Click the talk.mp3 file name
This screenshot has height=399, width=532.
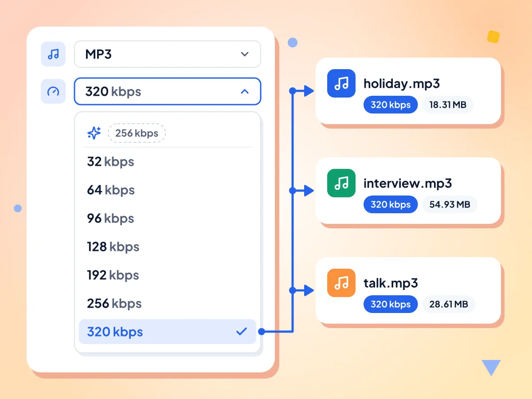click(x=391, y=283)
